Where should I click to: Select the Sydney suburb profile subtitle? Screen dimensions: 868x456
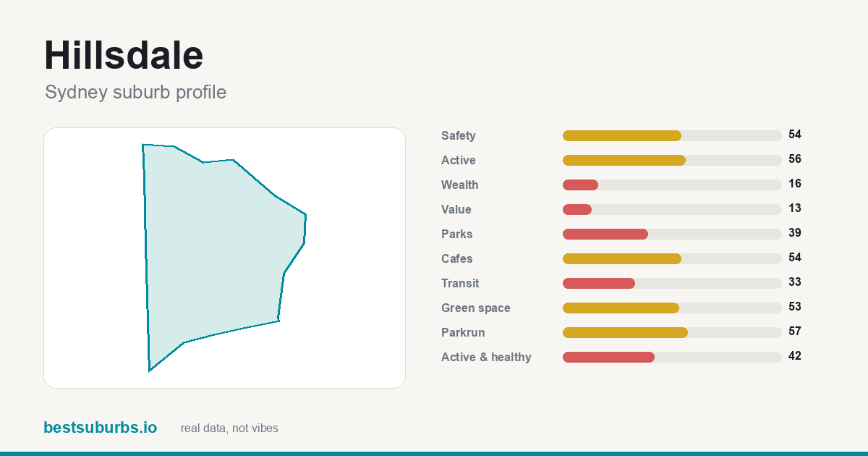[x=135, y=93]
